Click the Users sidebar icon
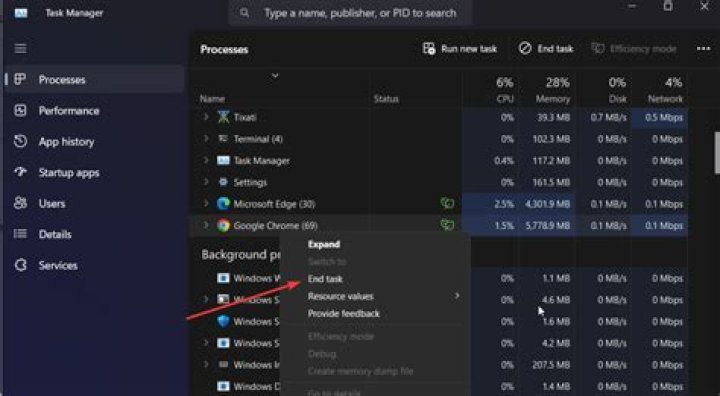Image resolution: width=720 pixels, height=396 pixels. click(x=20, y=203)
